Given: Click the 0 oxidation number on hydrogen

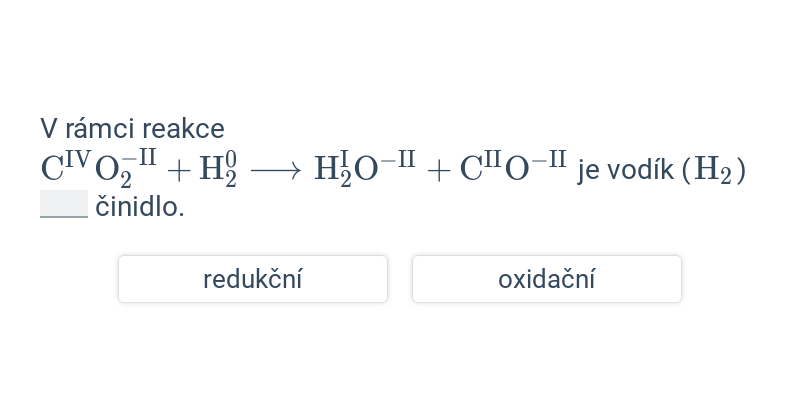Looking at the screenshot, I should [231, 159].
